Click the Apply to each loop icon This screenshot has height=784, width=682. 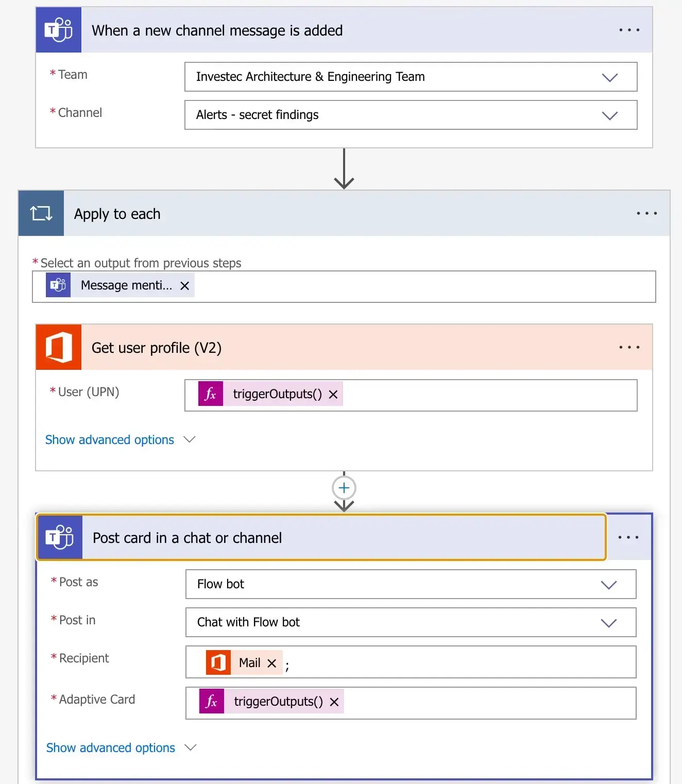point(41,213)
